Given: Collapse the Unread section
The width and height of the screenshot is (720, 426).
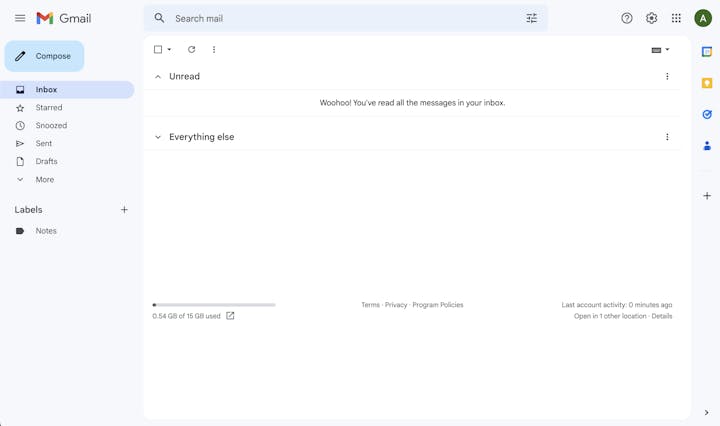Looking at the screenshot, I should 158,76.
